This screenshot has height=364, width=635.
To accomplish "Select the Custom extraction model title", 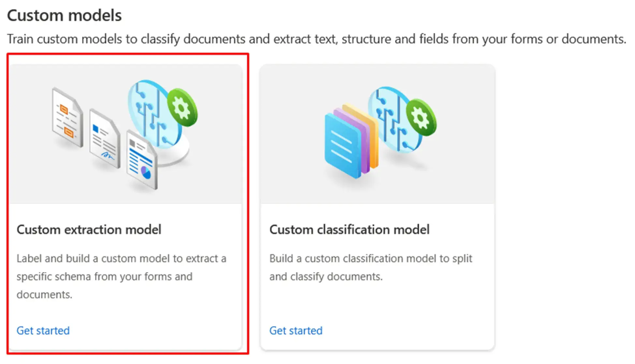I will pyautogui.click(x=89, y=230).
